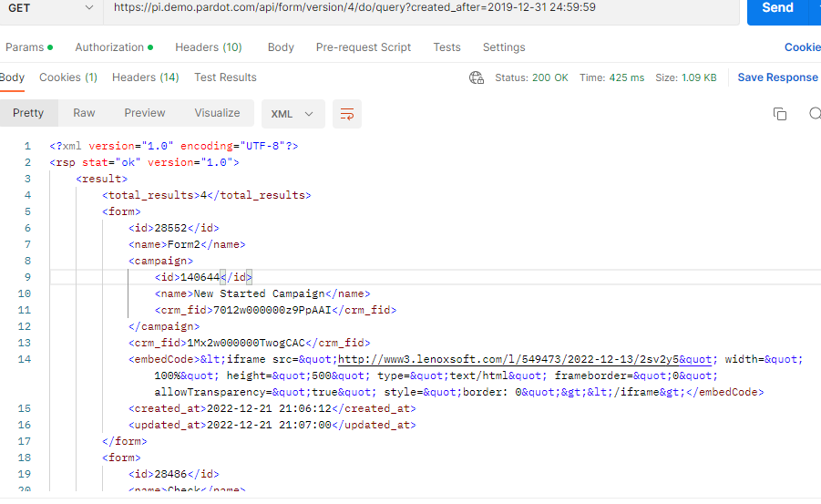Open the Cookies link
The image size is (821, 504).
pyautogui.click(x=802, y=47)
